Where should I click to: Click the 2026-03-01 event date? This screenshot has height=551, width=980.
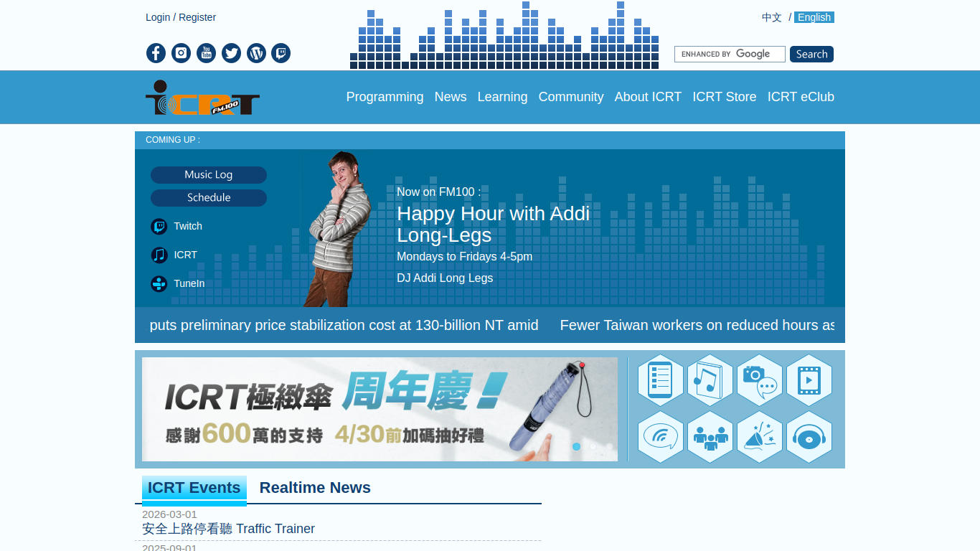pyautogui.click(x=169, y=514)
